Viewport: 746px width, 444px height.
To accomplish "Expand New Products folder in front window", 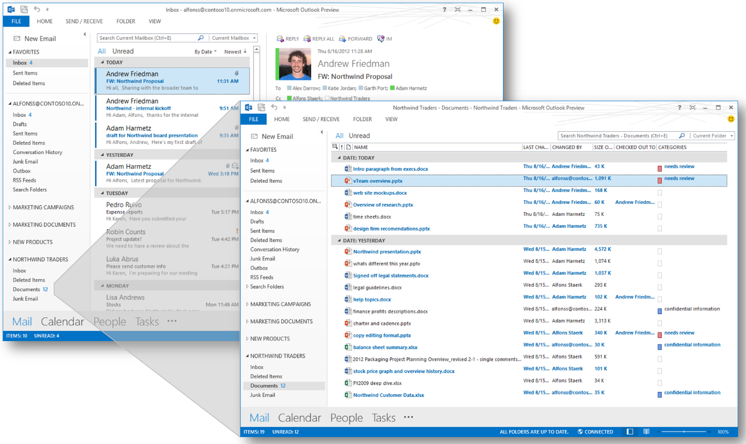I will tap(247, 338).
